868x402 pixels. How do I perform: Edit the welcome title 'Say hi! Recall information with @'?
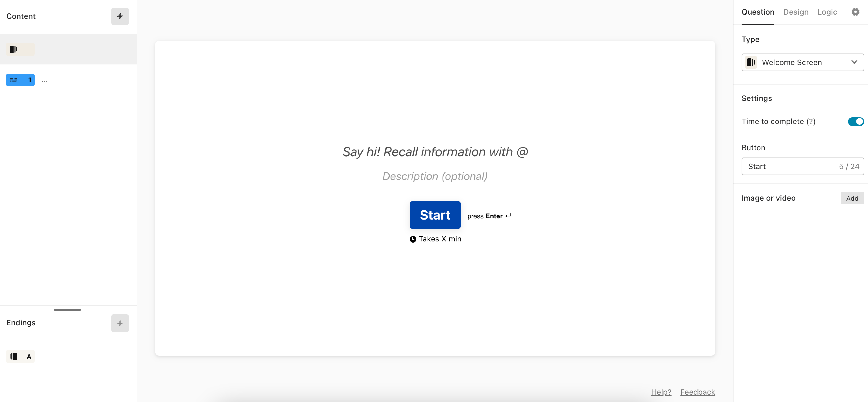pos(435,152)
